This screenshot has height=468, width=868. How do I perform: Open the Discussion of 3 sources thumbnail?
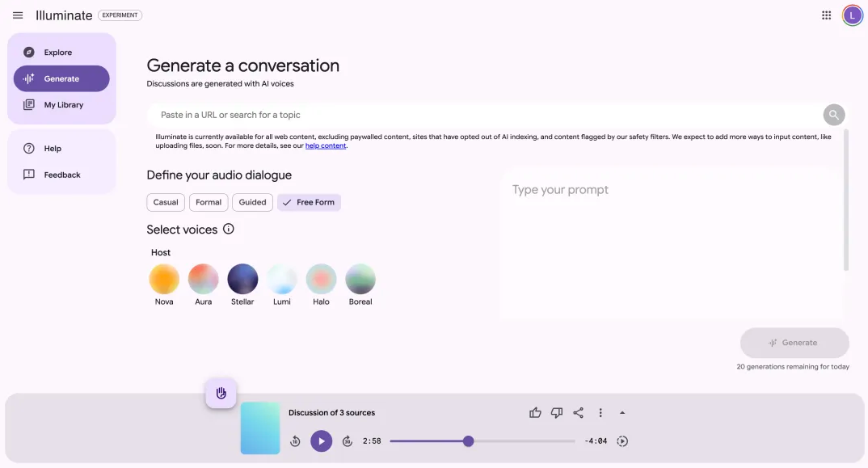pyautogui.click(x=260, y=428)
